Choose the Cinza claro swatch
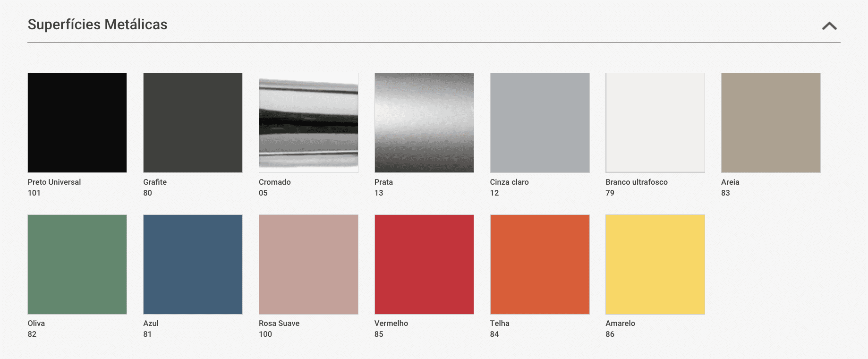 click(540, 123)
